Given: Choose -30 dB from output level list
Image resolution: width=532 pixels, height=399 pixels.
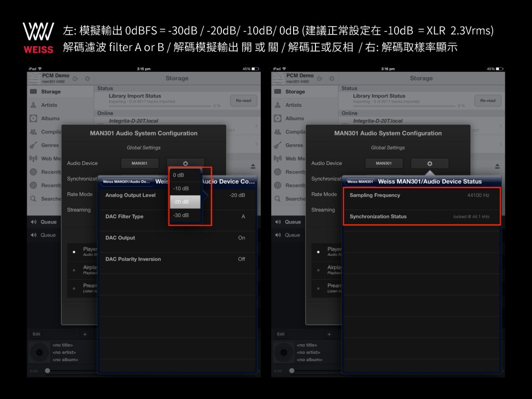Looking at the screenshot, I should 185,215.
